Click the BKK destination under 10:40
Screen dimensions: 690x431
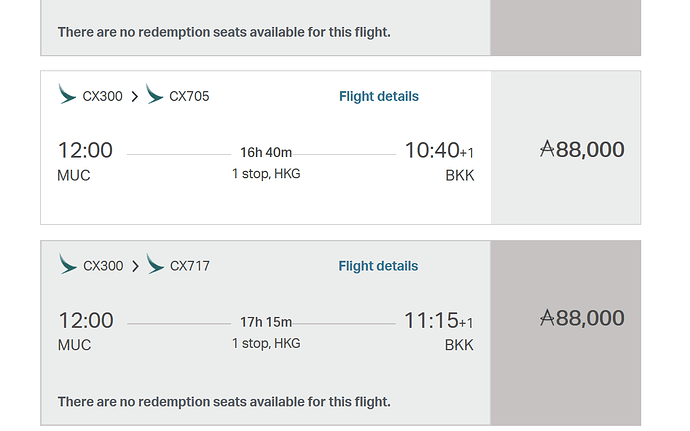460,176
